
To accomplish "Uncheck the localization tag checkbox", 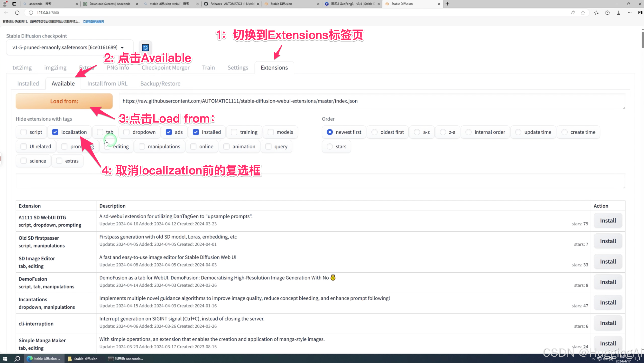I will click(x=55, y=132).
